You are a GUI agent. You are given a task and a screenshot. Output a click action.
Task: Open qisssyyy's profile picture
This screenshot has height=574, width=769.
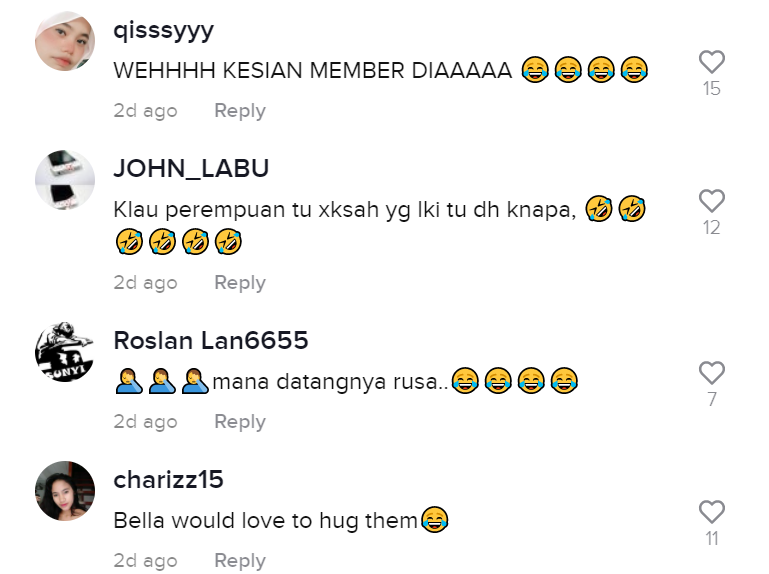pos(65,41)
